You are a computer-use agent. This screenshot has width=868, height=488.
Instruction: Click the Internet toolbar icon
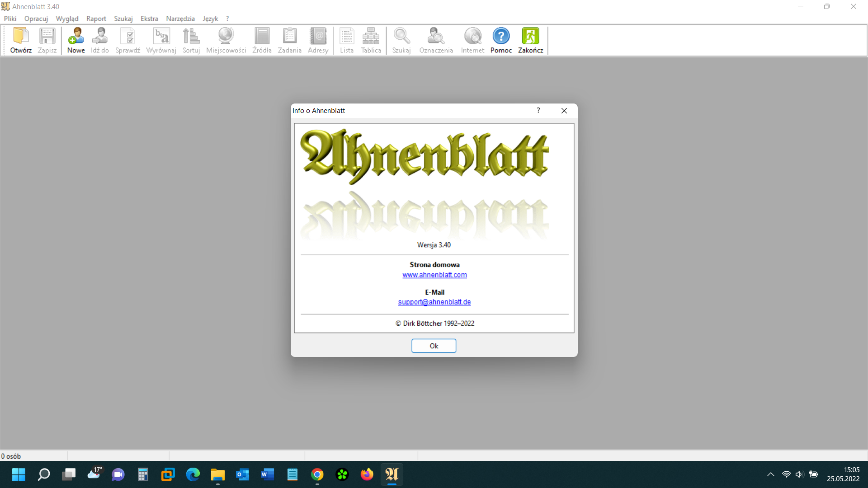473,36
